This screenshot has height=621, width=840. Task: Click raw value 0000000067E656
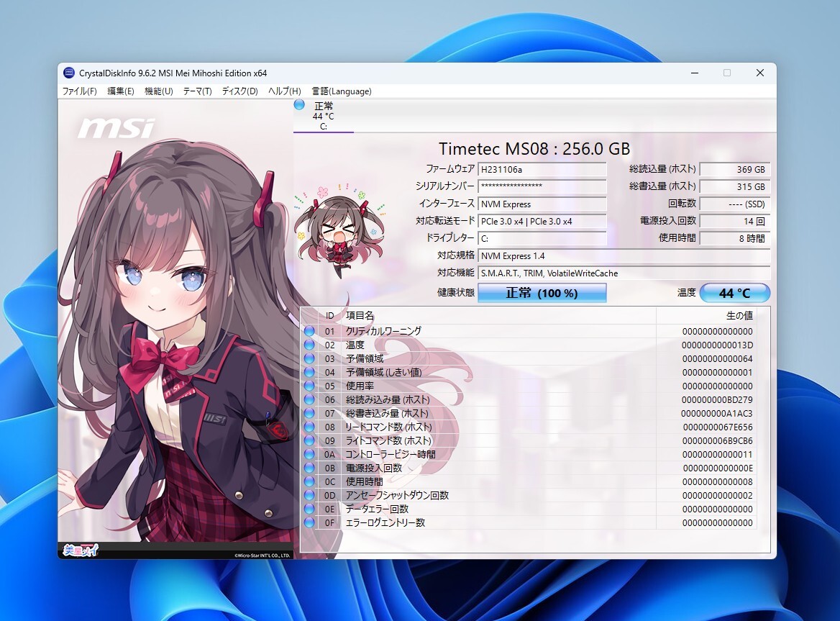pyautogui.click(x=718, y=427)
